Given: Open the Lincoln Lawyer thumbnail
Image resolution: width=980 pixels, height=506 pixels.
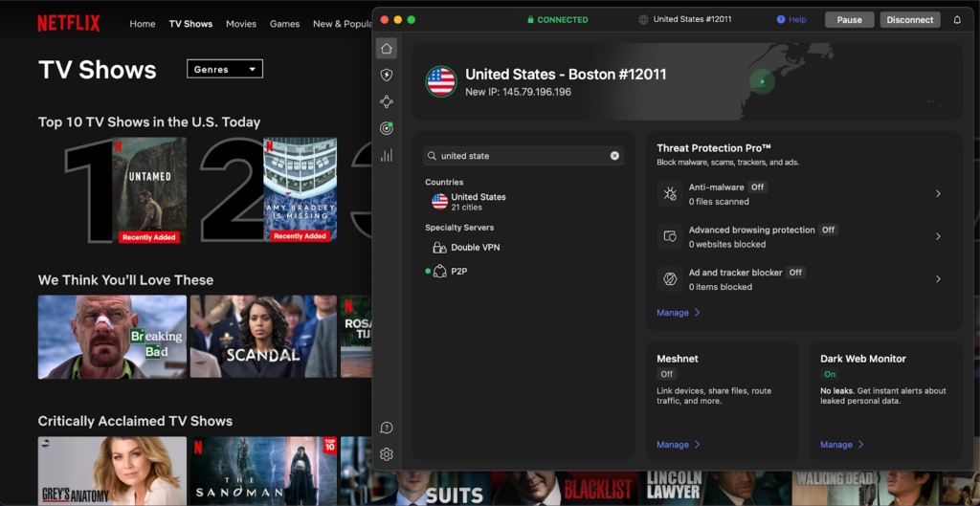Looking at the screenshot, I should click(x=716, y=489).
